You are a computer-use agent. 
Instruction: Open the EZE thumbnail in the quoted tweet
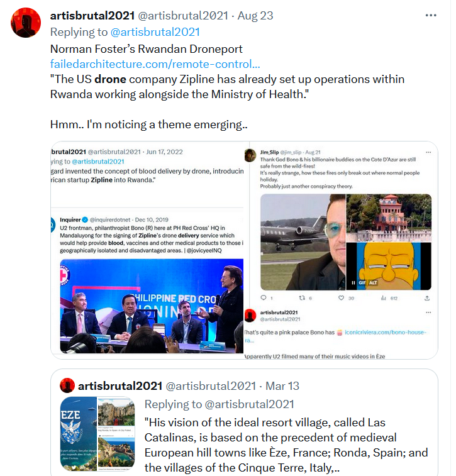tap(79, 433)
